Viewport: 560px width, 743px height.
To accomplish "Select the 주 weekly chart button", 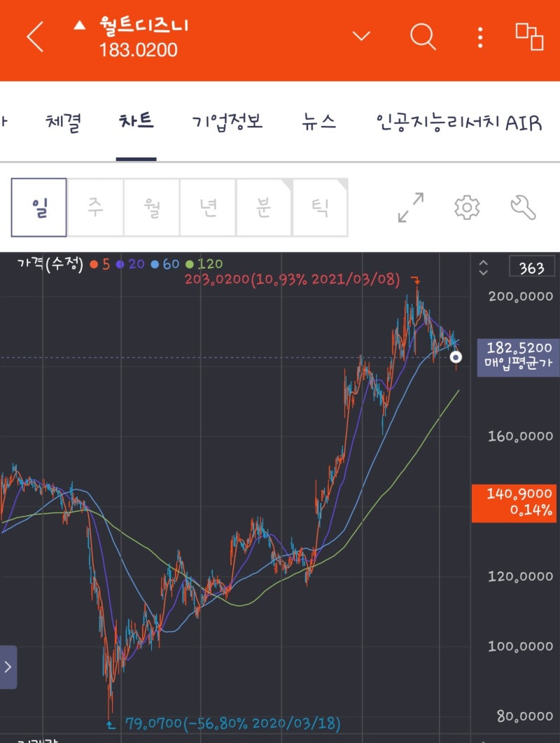I will [95, 207].
